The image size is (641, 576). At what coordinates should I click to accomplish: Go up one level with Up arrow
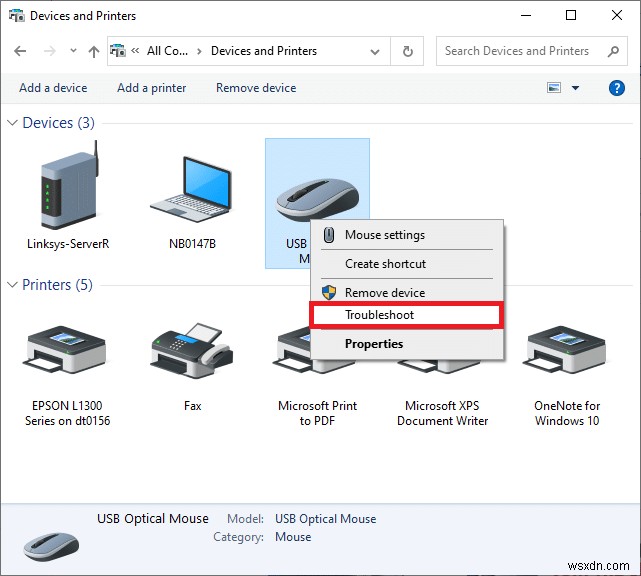tap(94, 52)
